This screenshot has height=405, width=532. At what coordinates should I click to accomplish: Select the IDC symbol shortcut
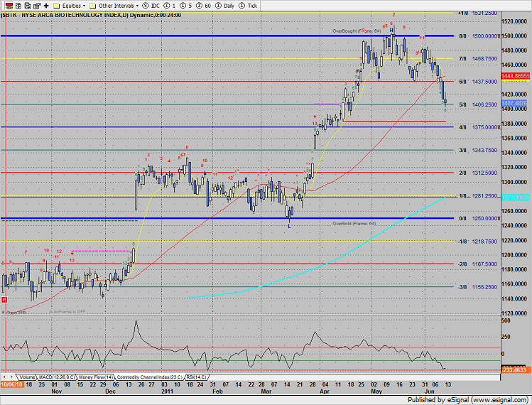[151, 4]
